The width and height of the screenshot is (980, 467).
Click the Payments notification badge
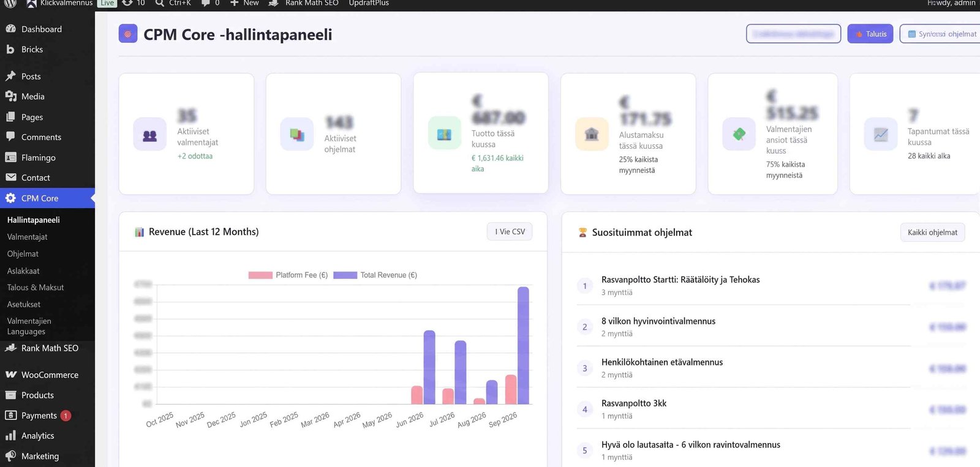coord(66,416)
